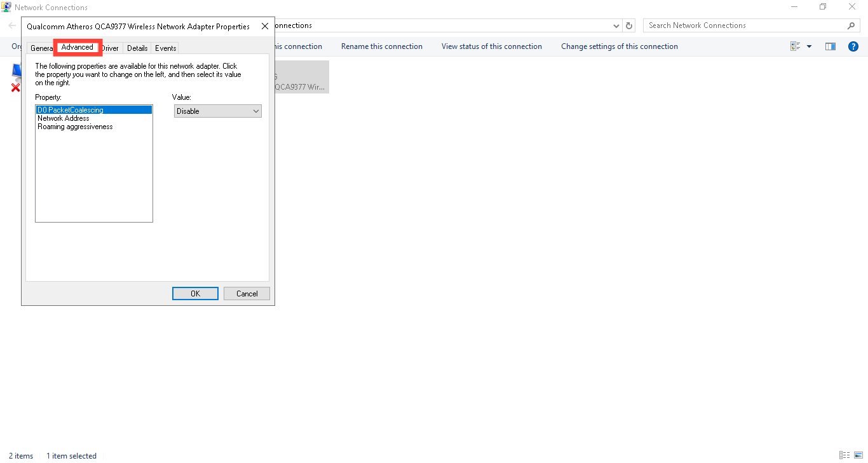Click the Change your view icon
Screen dimensions: 868x463
coord(795,46)
